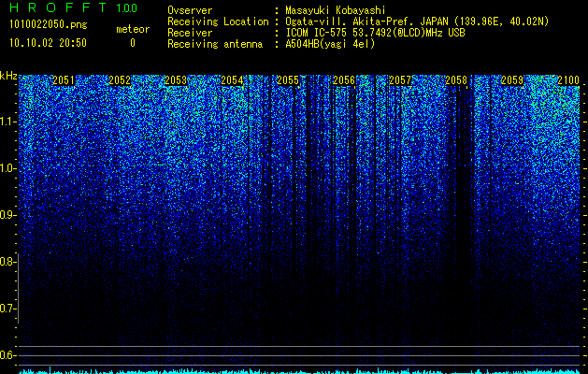The height and width of the screenshot is (374, 588).
Task: Click the Receiving antenna label
Action: (215, 44)
